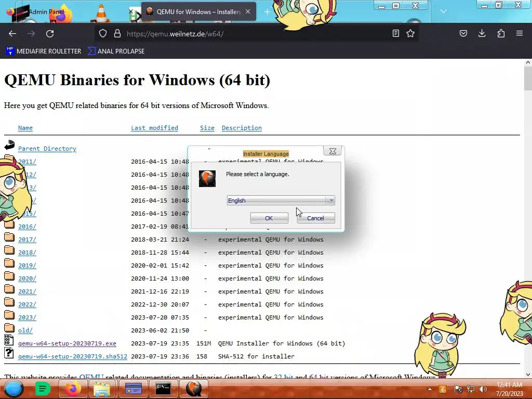
Task: Click the padlock site security icon
Action: click(117, 33)
